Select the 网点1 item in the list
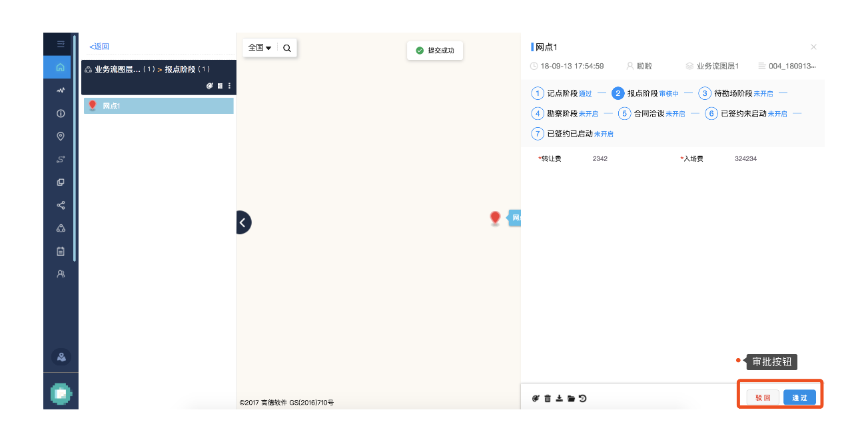 click(x=159, y=106)
